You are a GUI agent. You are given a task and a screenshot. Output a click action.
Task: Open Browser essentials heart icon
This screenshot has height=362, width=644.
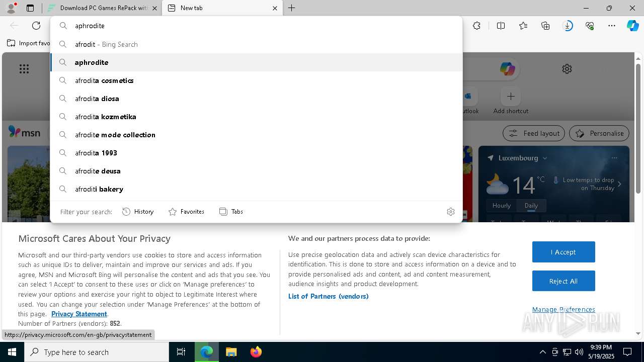[x=590, y=26]
